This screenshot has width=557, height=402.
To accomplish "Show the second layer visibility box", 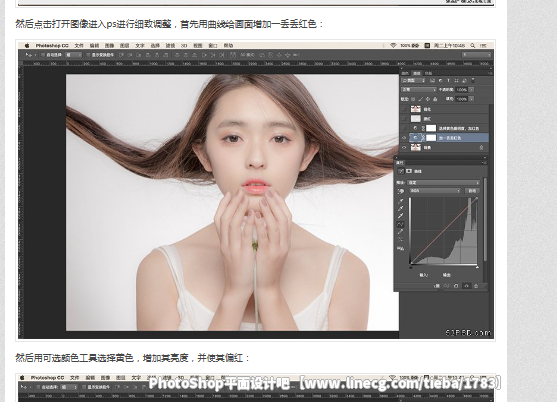I will tap(404, 118).
